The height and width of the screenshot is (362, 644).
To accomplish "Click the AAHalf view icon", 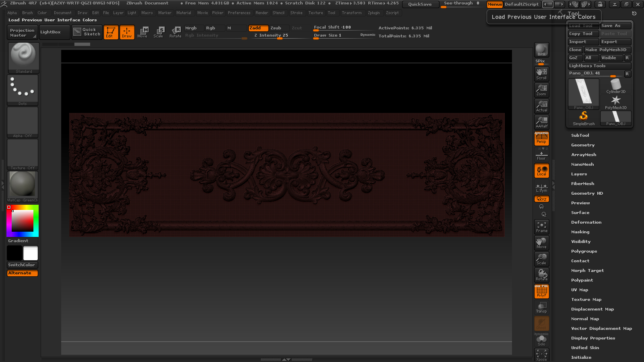I will tap(541, 122).
